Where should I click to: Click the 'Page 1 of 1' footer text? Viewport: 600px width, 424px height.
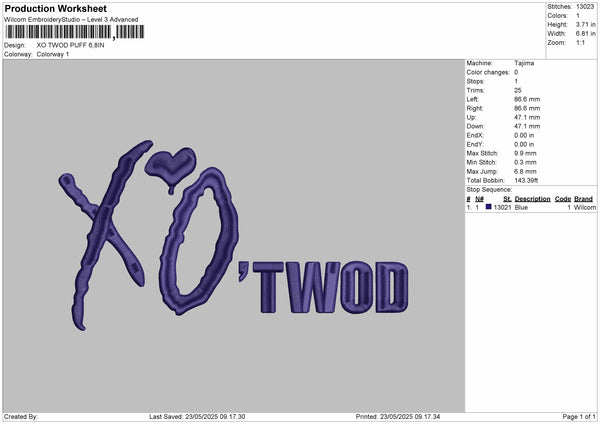[579, 417]
